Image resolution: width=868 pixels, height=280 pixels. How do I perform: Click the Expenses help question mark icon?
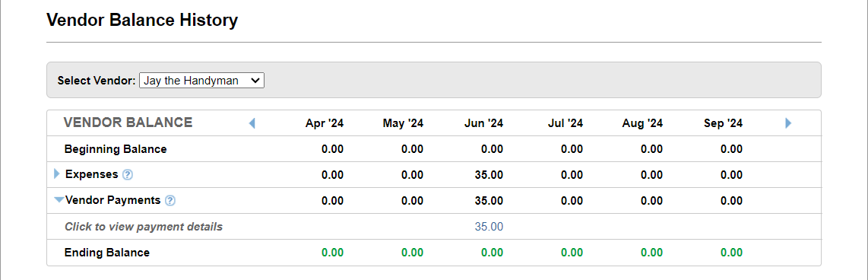[128, 175]
